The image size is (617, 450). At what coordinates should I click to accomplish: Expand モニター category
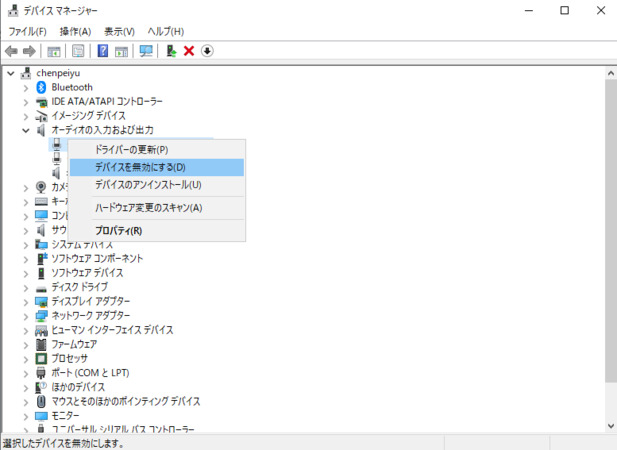point(26,416)
